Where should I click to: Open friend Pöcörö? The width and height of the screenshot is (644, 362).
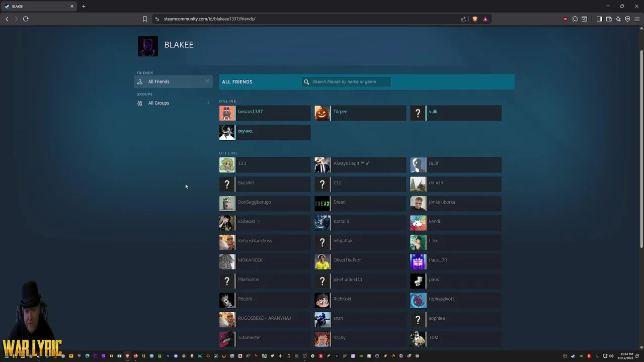coord(265,300)
